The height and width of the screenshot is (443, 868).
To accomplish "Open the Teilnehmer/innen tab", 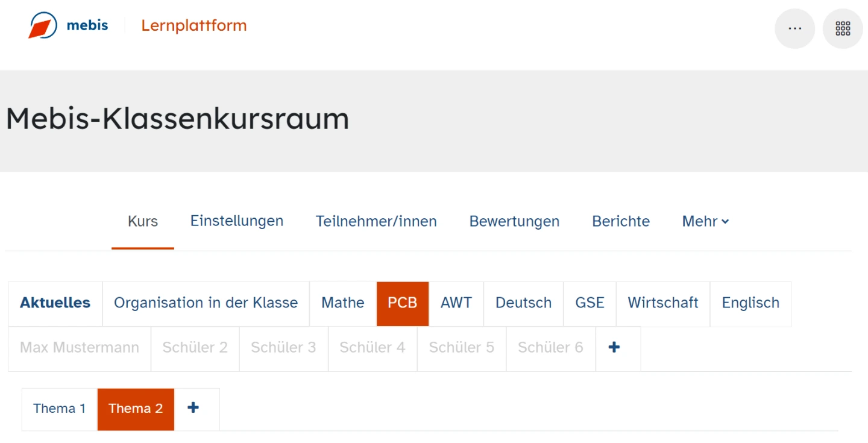I will coord(376,221).
